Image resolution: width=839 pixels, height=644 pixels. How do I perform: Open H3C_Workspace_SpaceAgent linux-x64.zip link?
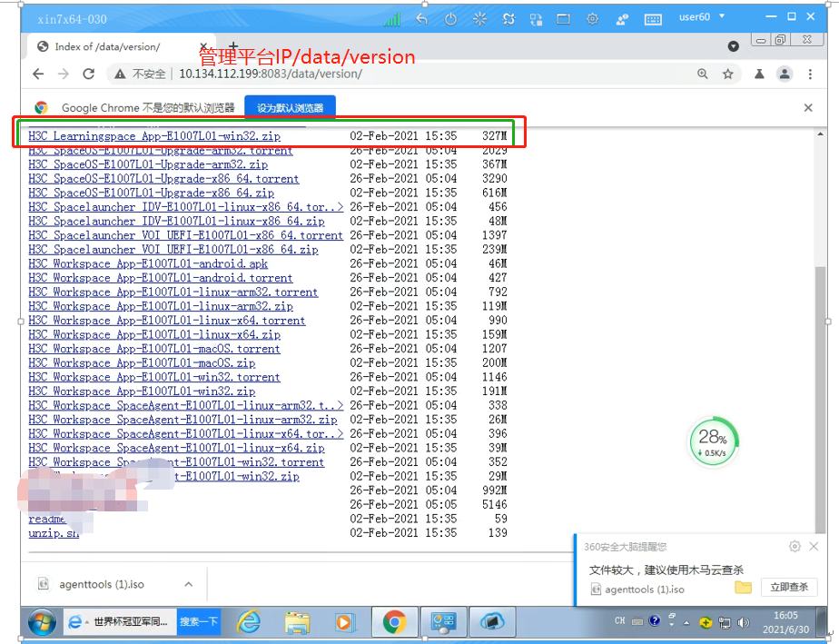(x=176, y=448)
